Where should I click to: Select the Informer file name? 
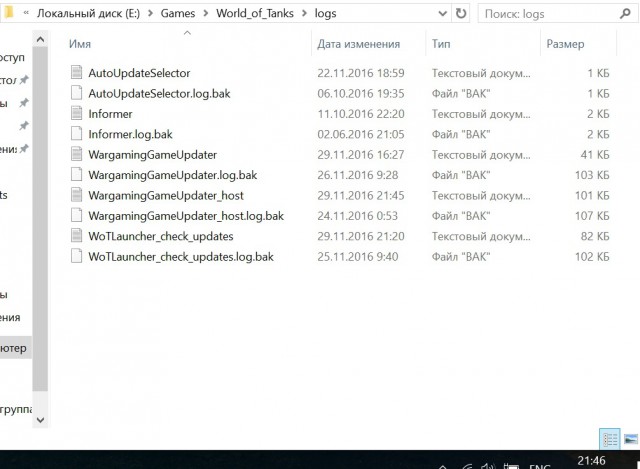point(110,114)
